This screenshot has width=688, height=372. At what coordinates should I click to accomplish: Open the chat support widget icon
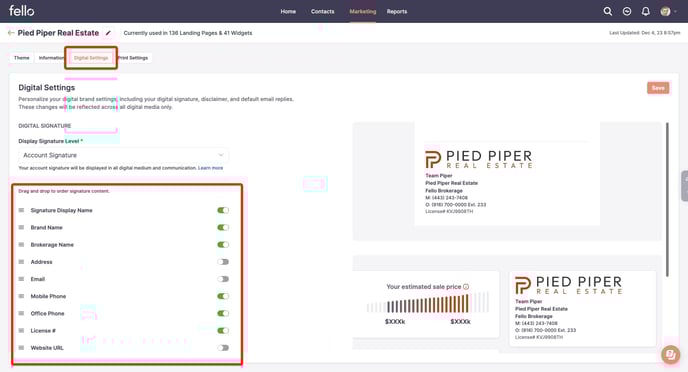click(x=670, y=354)
